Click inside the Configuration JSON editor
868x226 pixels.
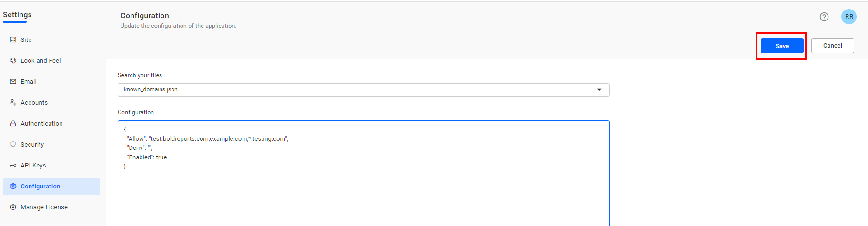coord(363,173)
